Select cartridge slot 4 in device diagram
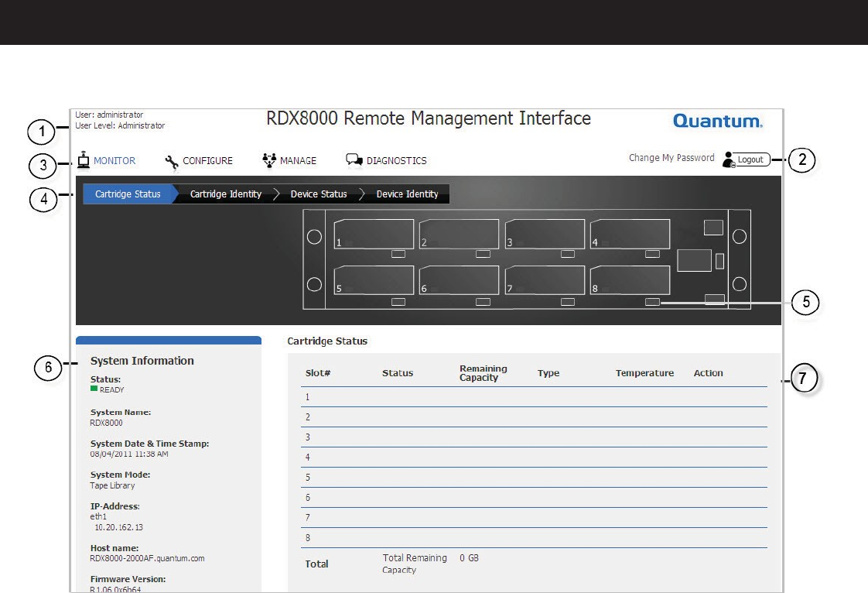 (x=630, y=234)
